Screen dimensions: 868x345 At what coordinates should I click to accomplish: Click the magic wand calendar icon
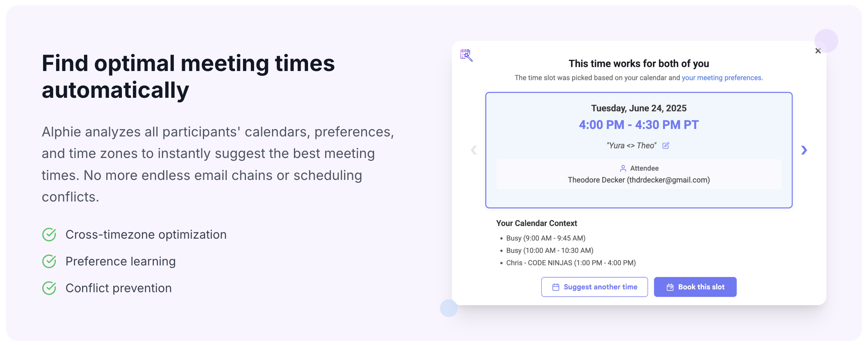point(466,55)
